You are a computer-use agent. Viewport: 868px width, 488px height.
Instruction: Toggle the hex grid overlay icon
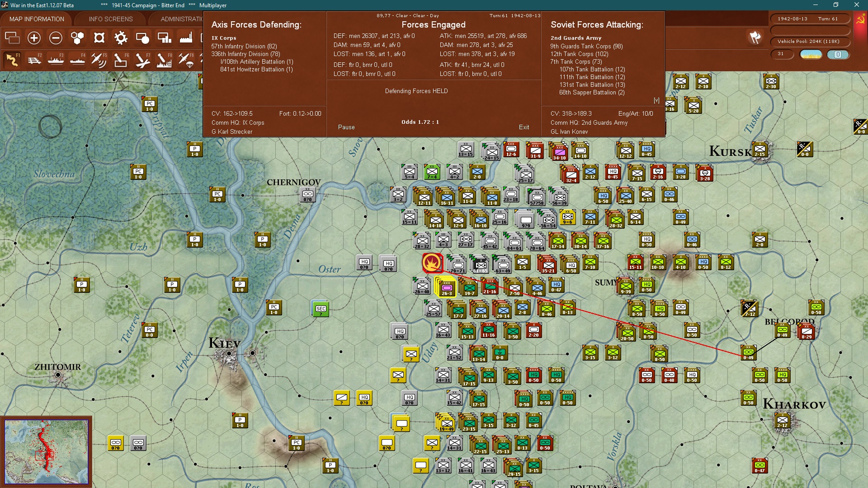pos(77,38)
